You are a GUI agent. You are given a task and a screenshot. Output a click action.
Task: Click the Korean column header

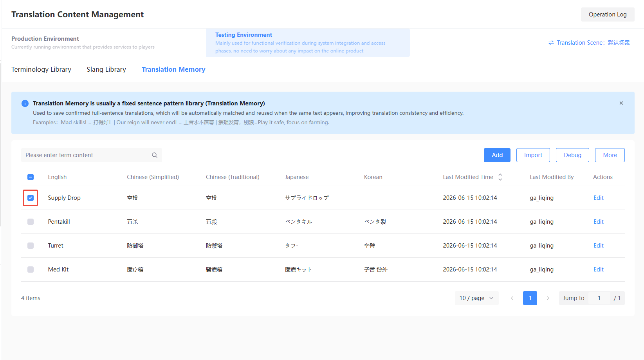(x=373, y=177)
